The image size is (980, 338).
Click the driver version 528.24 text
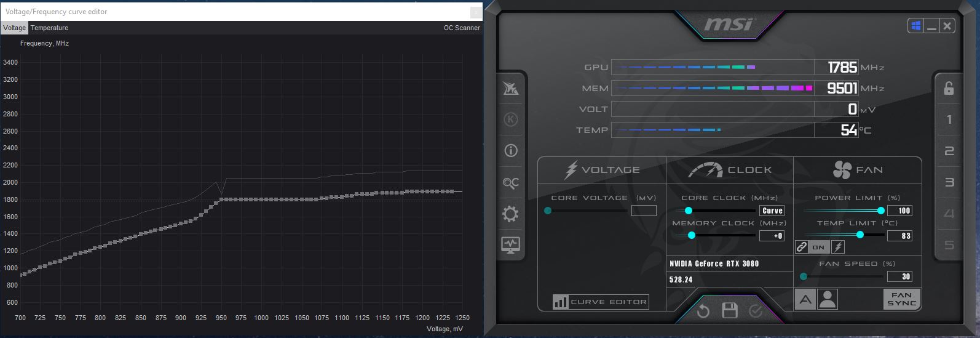point(681,280)
